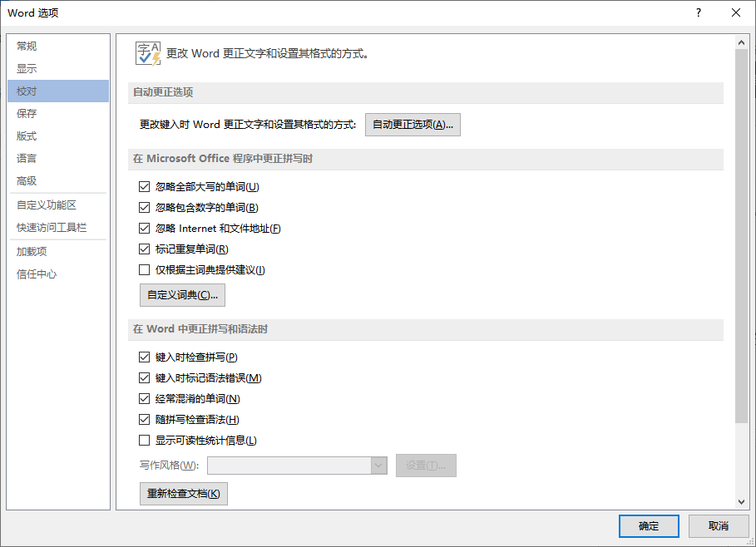The height and width of the screenshot is (547, 756).
Task: Go to the 加载项 category
Action: [58, 252]
